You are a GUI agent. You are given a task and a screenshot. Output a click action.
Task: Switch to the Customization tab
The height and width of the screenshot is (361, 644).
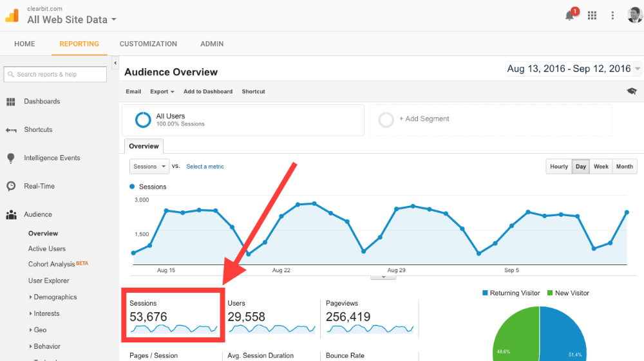point(148,44)
